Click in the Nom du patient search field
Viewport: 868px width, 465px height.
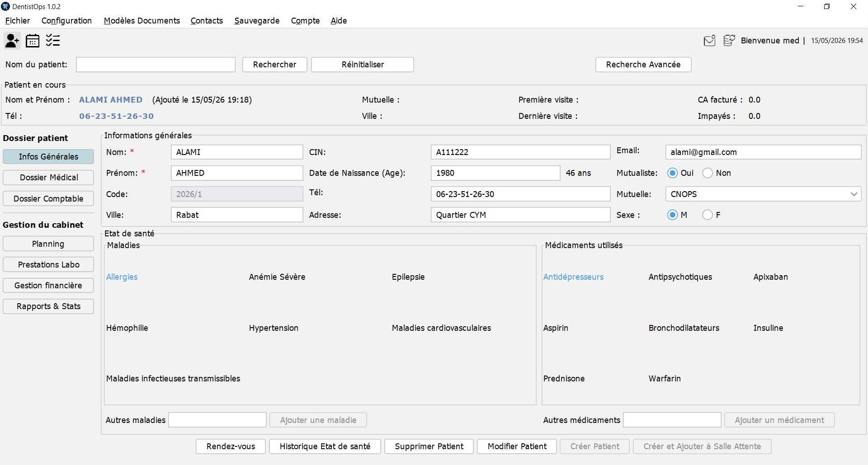tap(156, 65)
